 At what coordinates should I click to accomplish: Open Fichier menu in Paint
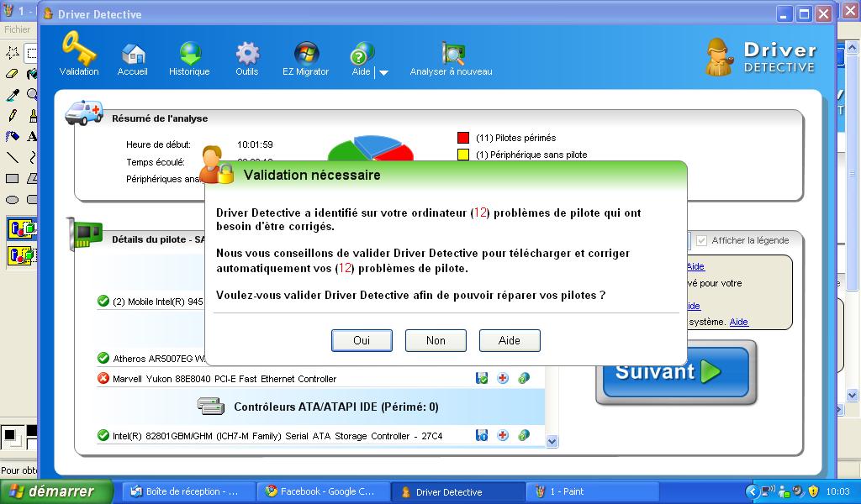[17, 29]
